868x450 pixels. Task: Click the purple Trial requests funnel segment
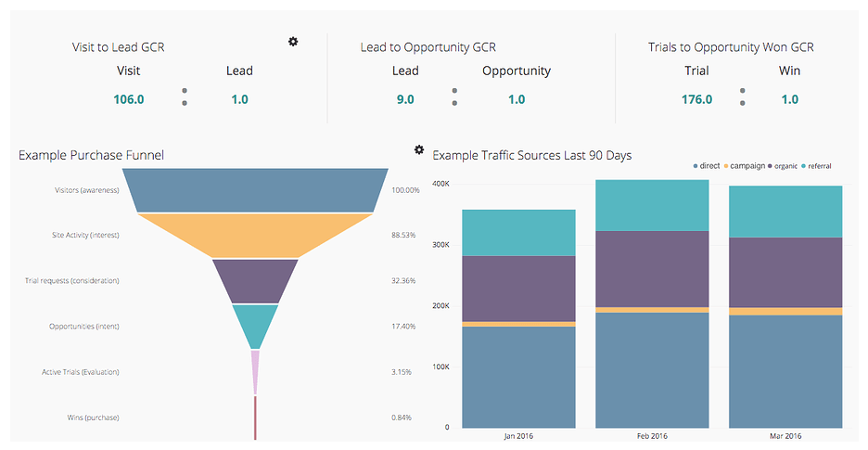255,281
